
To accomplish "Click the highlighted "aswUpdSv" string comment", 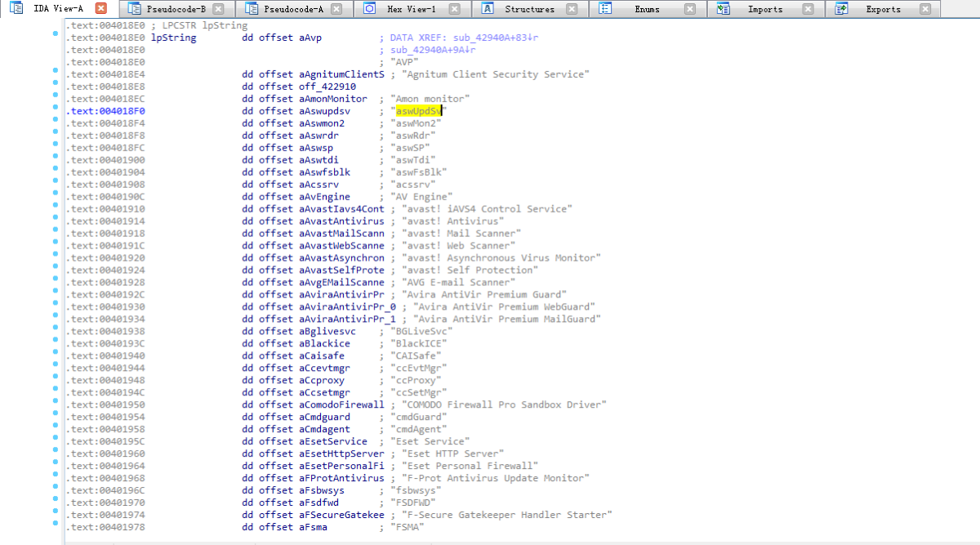I will pyautogui.click(x=419, y=111).
